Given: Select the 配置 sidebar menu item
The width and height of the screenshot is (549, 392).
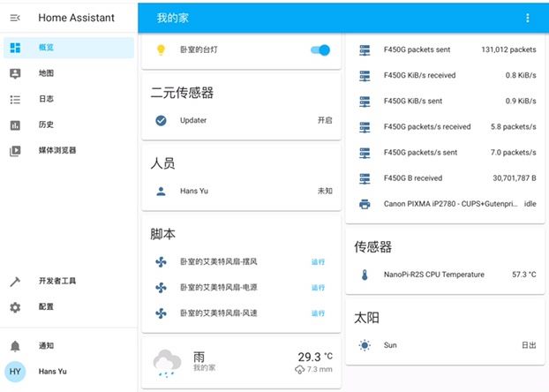Looking at the screenshot, I should pos(69,307).
